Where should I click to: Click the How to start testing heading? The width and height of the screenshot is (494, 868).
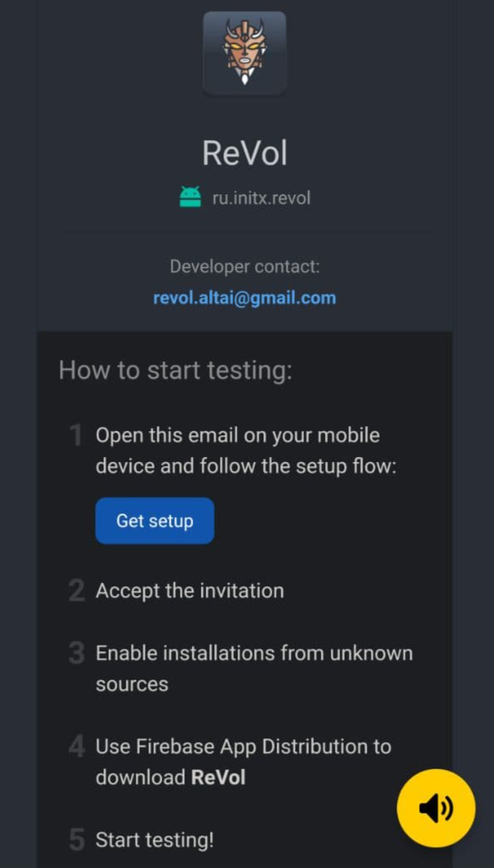[176, 369]
